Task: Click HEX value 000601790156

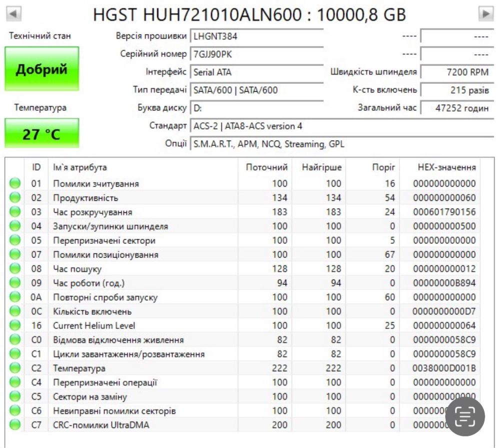Action: coord(444,212)
